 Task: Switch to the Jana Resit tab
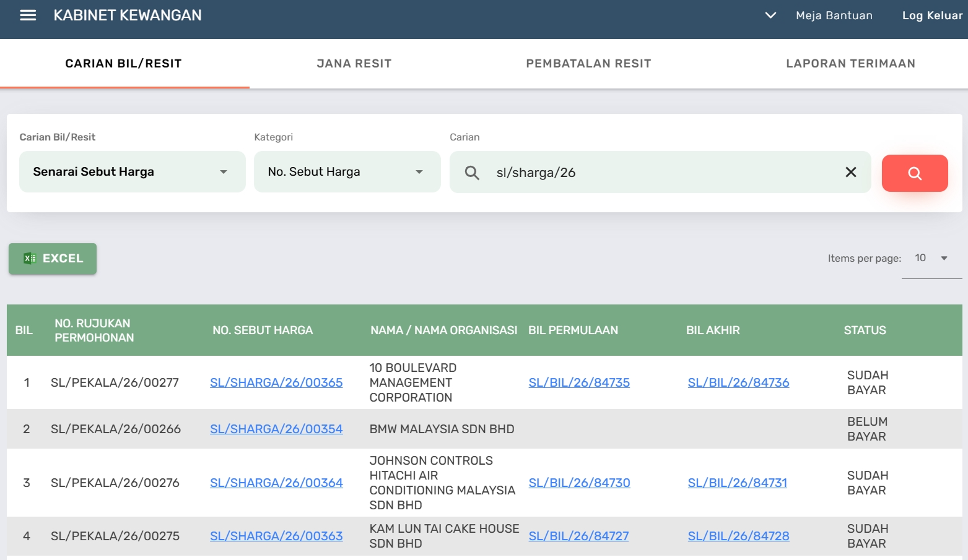click(x=354, y=64)
